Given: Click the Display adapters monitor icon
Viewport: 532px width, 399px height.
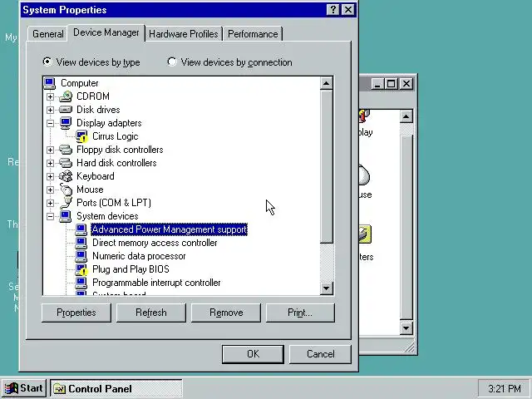Looking at the screenshot, I should pos(66,123).
